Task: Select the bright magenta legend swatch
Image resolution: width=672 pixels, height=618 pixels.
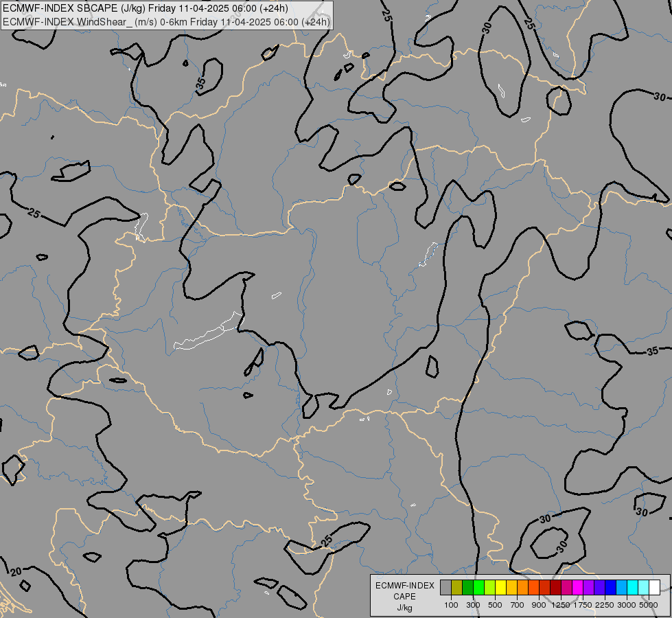Action: click(x=577, y=587)
